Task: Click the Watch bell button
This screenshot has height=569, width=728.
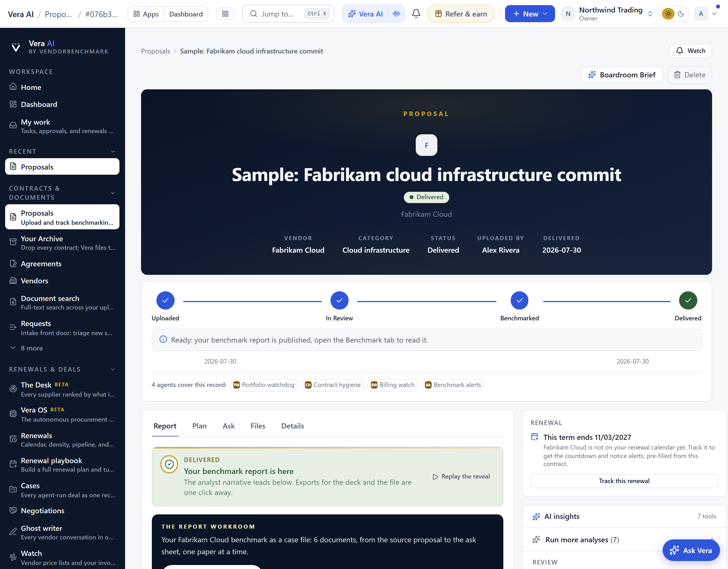Action: click(x=690, y=51)
